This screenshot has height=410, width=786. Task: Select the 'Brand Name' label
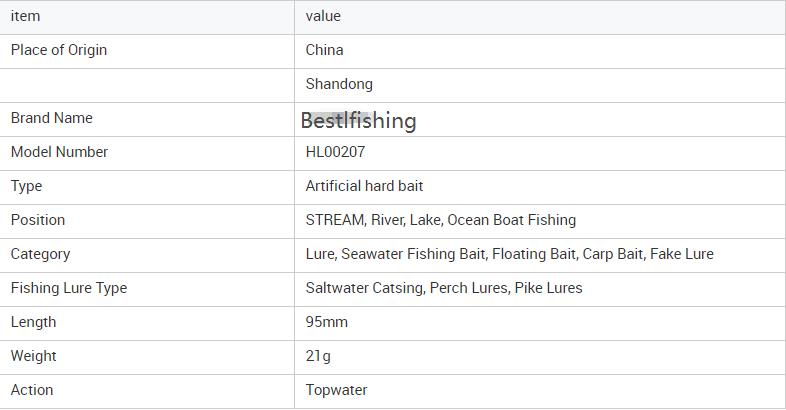point(51,118)
